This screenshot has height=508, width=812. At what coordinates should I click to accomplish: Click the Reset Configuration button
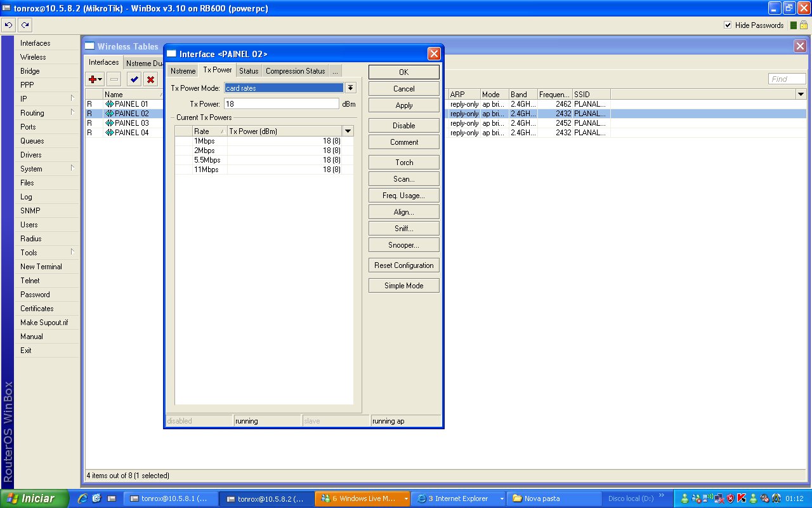(x=404, y=265)
